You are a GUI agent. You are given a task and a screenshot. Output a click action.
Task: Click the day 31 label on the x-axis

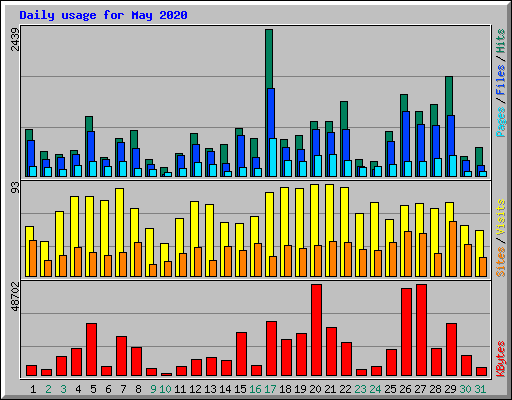[x=480, y=389]
